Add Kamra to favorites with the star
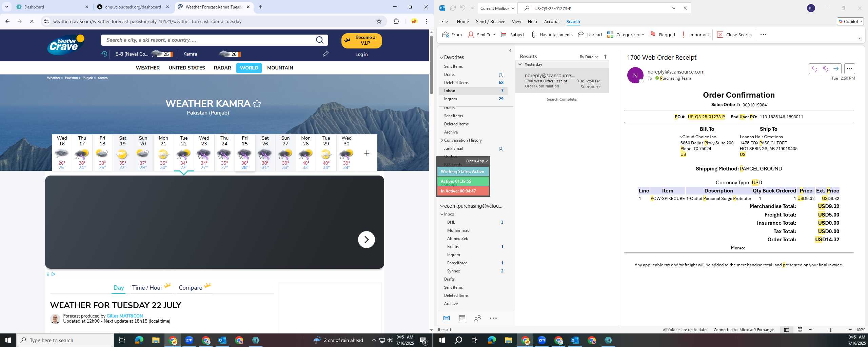 tap(257, 104)
